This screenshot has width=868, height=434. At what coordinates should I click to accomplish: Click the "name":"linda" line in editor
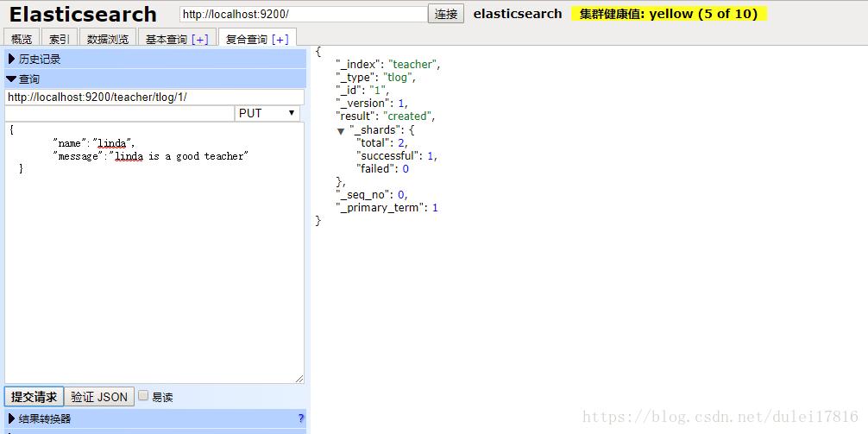click(93, 143)
